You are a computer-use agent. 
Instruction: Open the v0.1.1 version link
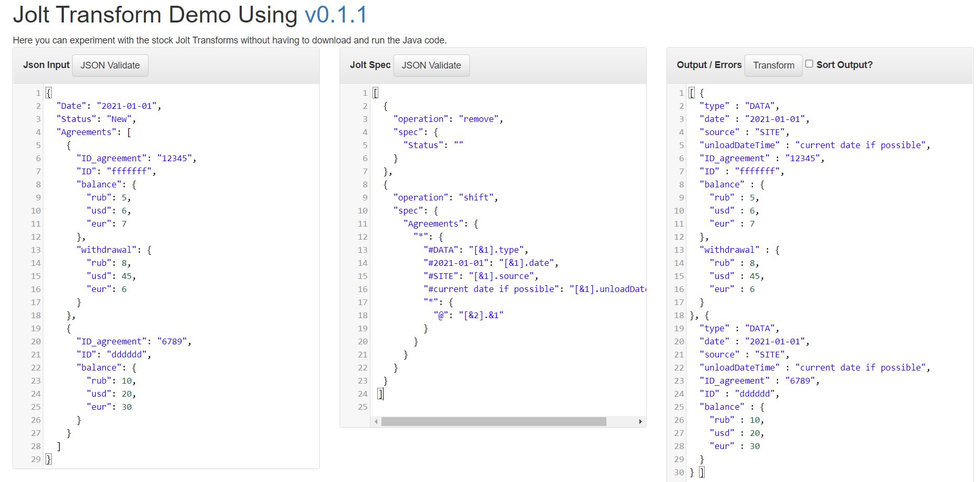coord(336,15)
